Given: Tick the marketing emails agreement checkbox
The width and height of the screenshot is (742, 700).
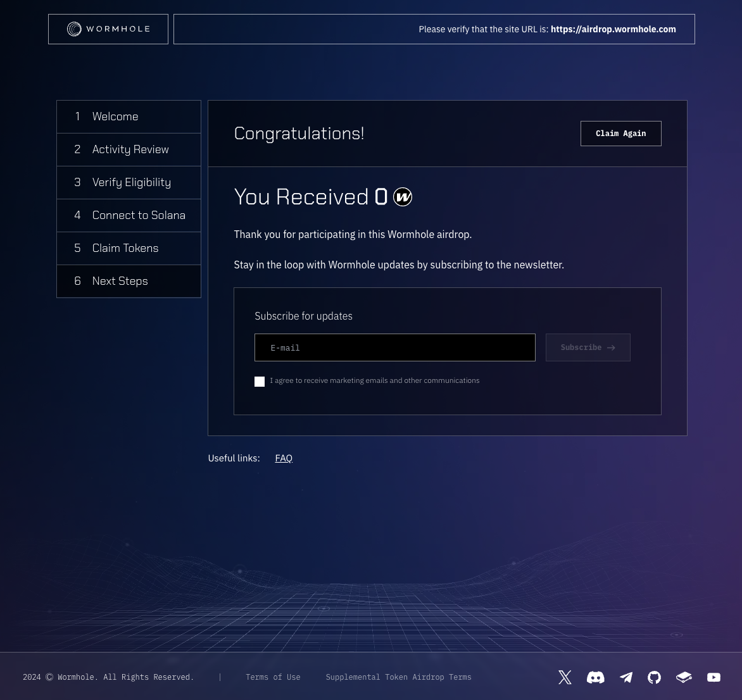Looking at the screenshot, I should tap(260, 381).
